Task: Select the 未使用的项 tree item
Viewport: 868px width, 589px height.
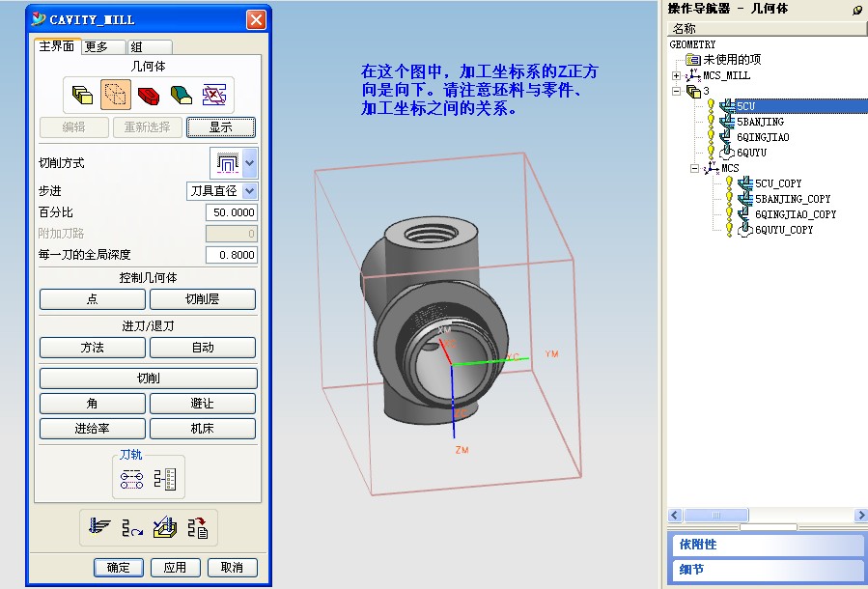Action: [x=732, y=60]
